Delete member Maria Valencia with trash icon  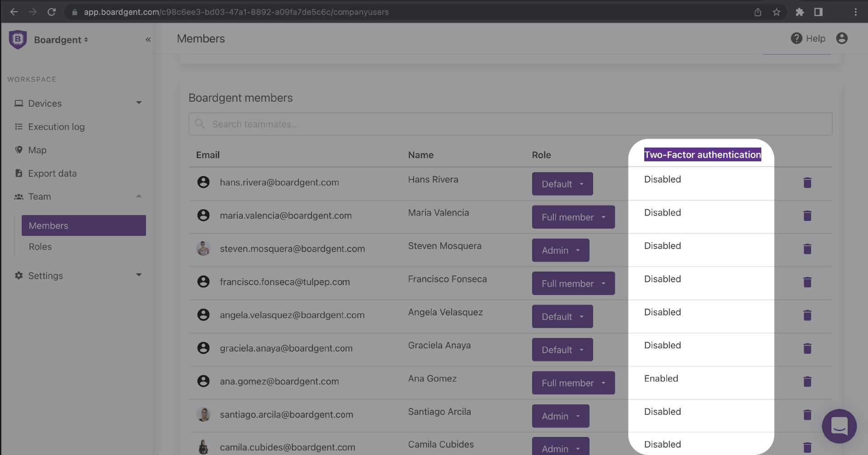807,216
